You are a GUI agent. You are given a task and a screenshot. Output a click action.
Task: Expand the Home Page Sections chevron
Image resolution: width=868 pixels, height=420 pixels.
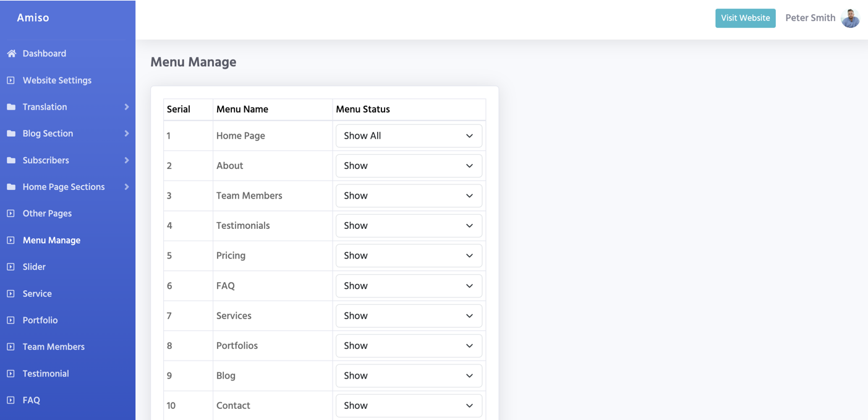pyautogui.click(x=126, y=187)
